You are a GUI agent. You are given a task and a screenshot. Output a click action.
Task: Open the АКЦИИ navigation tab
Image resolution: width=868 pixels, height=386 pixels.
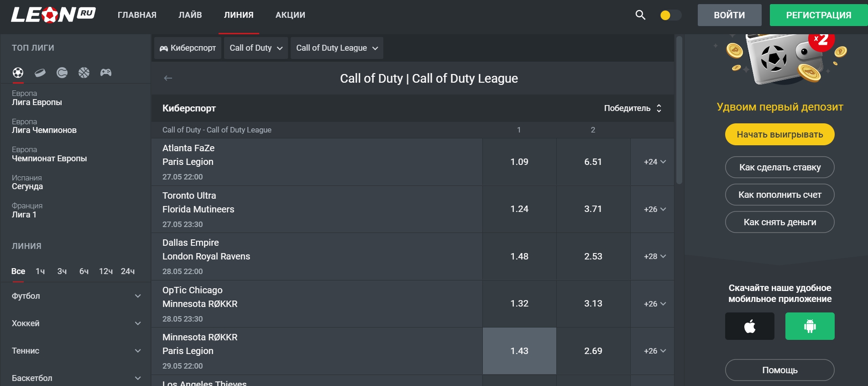[290, 15]
